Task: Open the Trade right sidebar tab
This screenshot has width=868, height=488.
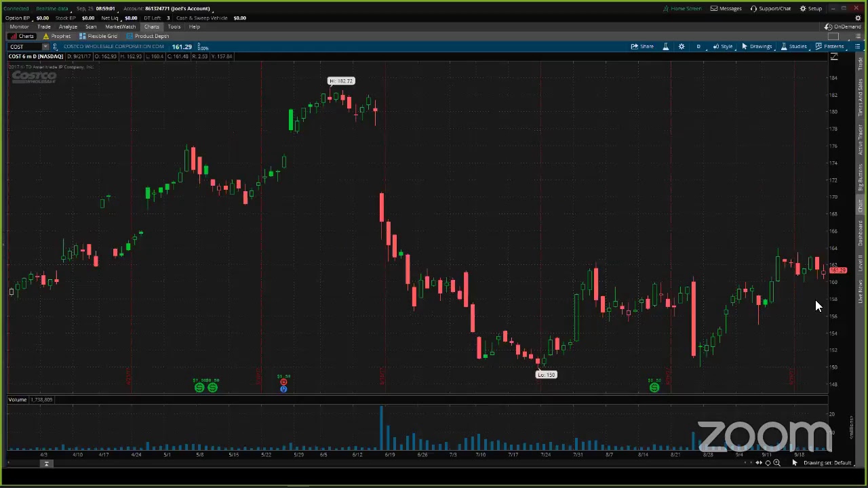Action: [860, 65]
